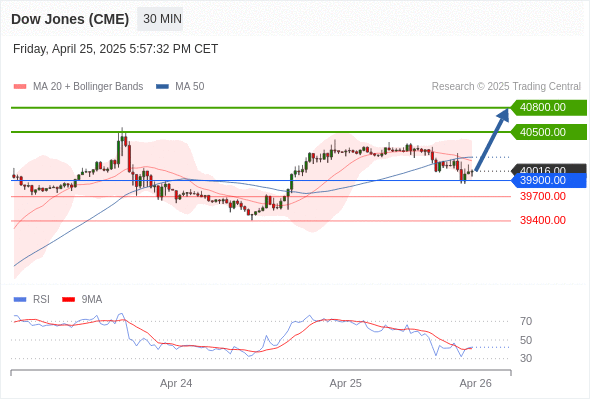This screenshot has height=400, width=590.
Task: Click the chart date and time header
Action: pyautogui.click(x=116, y=49)
